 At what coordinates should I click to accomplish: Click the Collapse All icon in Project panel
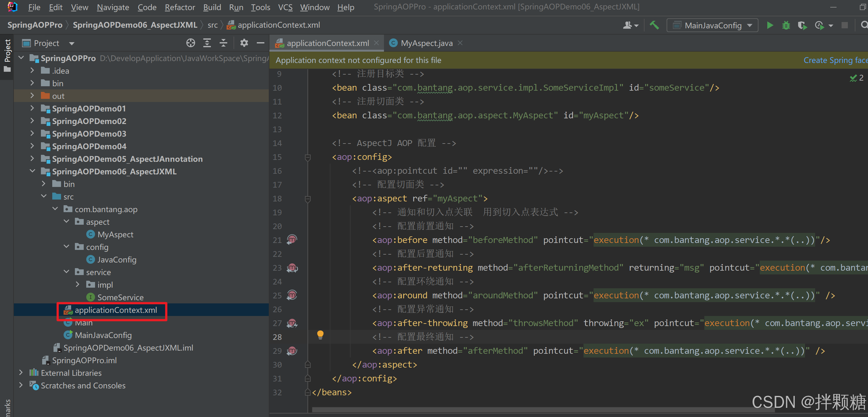coord(223,43)
